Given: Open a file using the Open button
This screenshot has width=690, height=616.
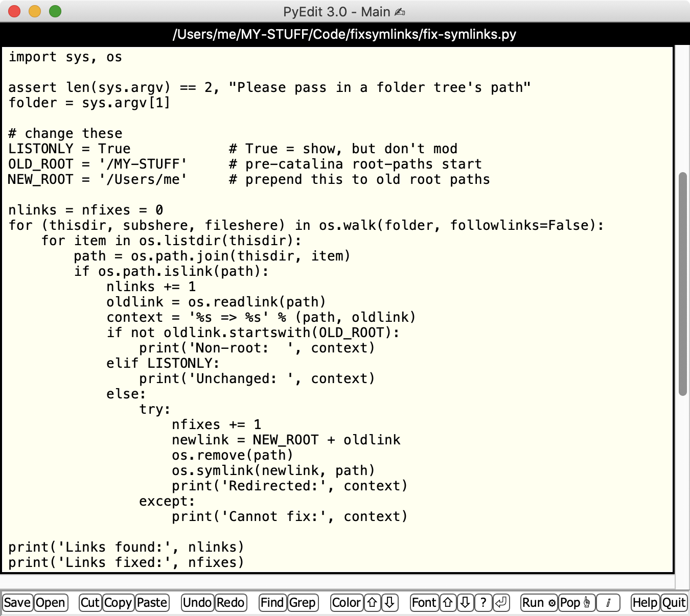Looking at the screenshot, I should point(51,603).
